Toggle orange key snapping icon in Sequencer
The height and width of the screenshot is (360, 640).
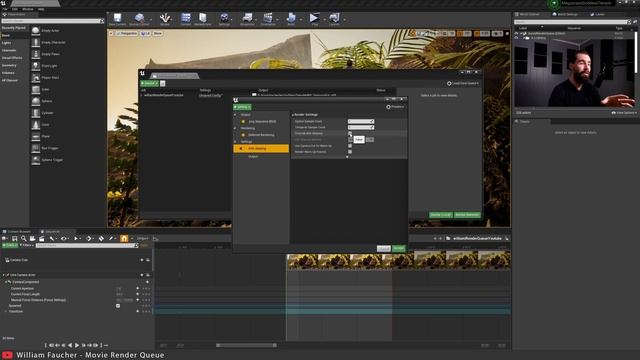(124, 238)
